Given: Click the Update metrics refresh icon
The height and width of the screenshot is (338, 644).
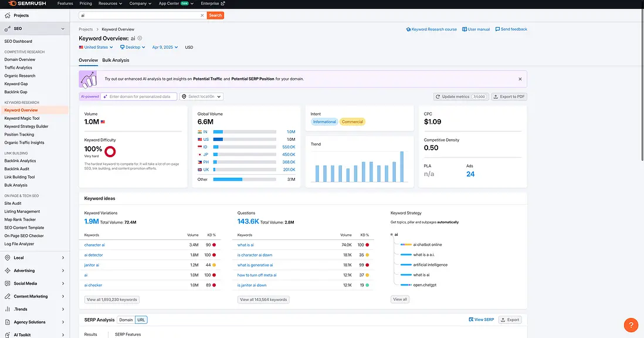Looking at the screenshot, I should pyautogui.click(x=438, y=96).
